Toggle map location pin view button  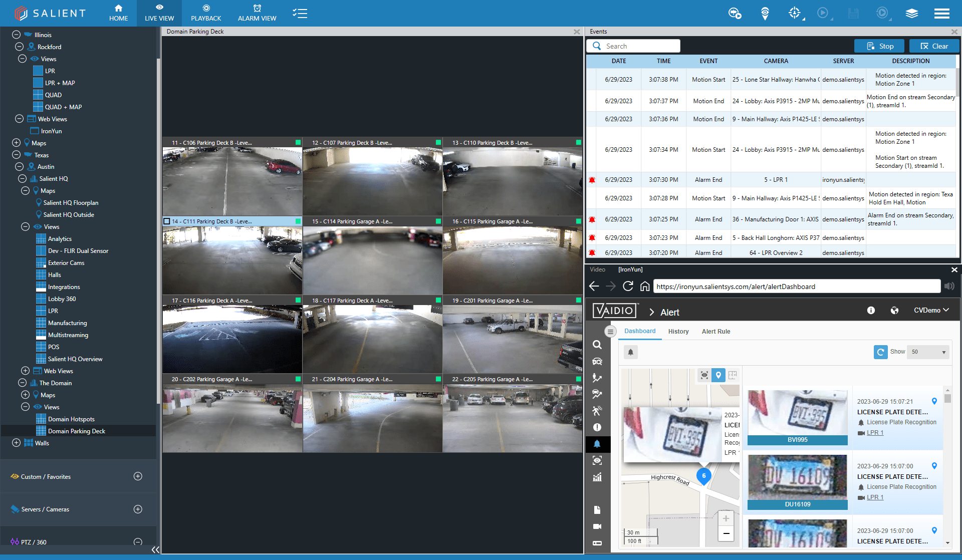(718, 375)
